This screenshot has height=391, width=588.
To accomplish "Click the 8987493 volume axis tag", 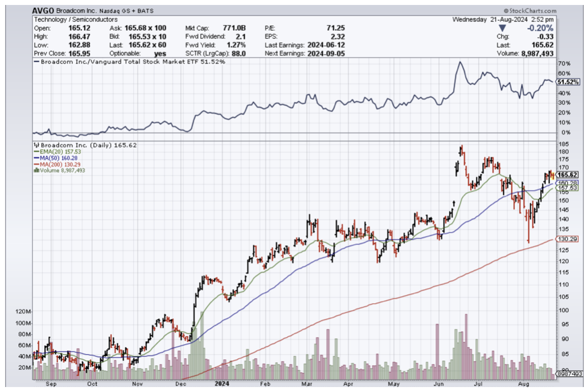I will click(x=570, y=374).
